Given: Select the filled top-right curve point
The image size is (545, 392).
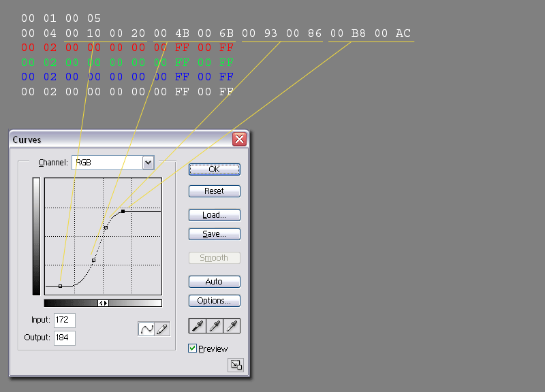Looking at the screenshot, I should point(123,212).
